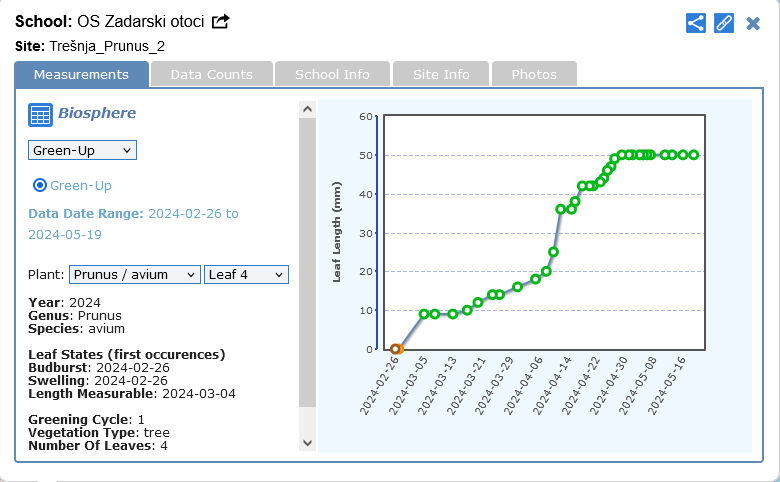780x482 pixels.
Task: Click the Green-Up radio label text
Action: [x=81, y=185]
